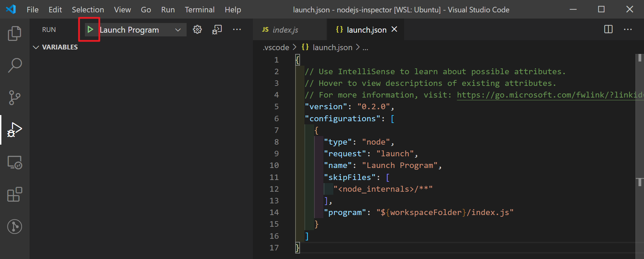Open the Edit menu
Viewport: 644px width, 259px height.
55,10
